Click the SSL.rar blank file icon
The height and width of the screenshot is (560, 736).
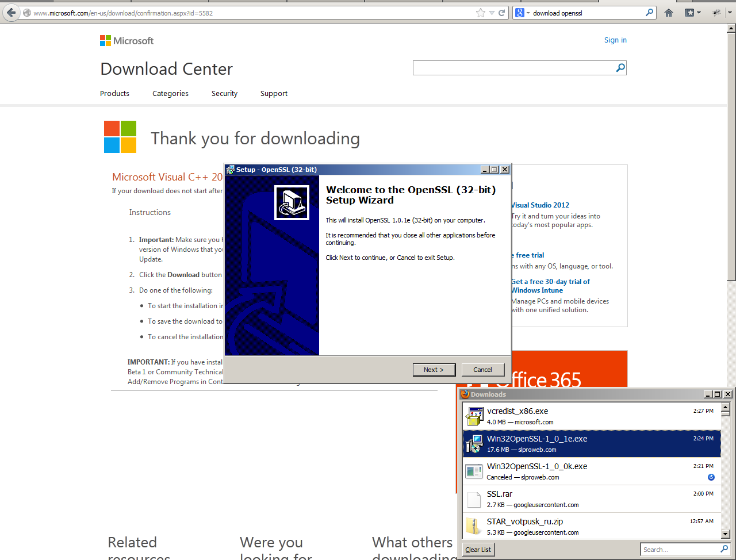pos(474,499)
